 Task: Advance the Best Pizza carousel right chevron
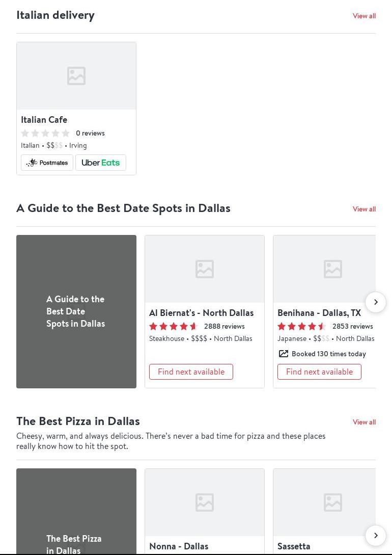[376, 536]
